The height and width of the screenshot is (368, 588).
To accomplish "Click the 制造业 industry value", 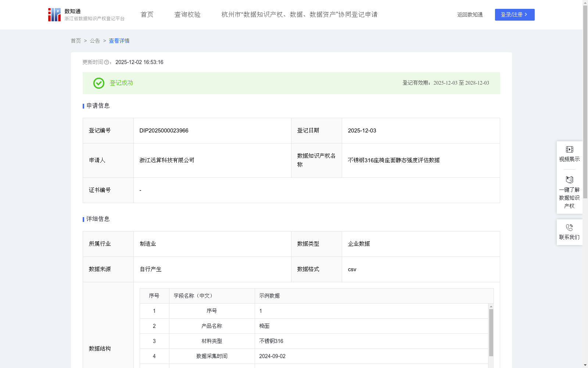I will tap(148, 244).
